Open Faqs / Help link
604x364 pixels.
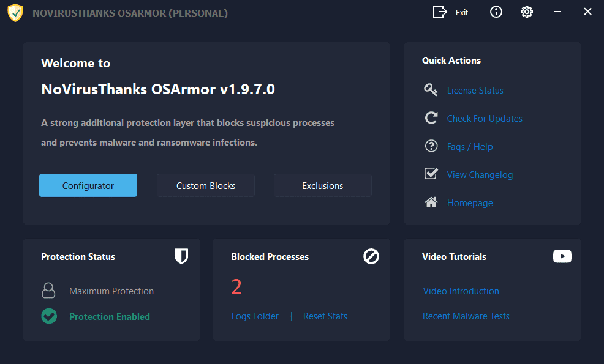tap(470, 147)
